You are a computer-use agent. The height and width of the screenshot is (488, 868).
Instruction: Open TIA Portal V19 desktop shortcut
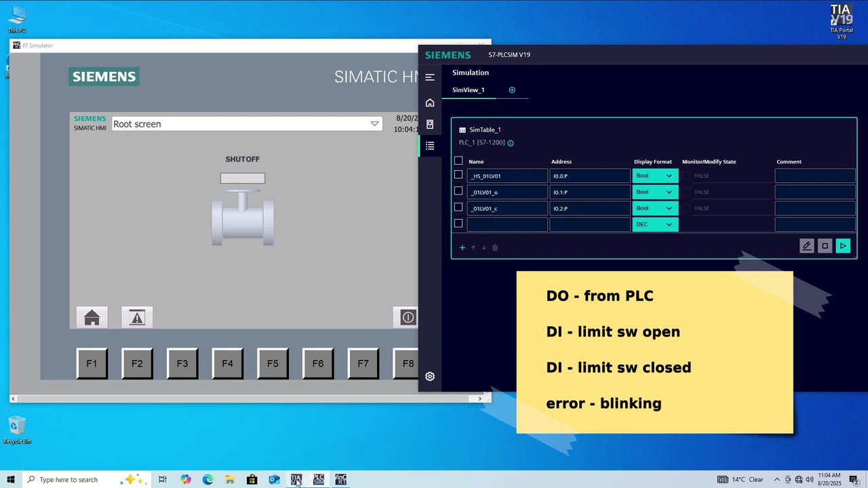click(x=841, y=22)
